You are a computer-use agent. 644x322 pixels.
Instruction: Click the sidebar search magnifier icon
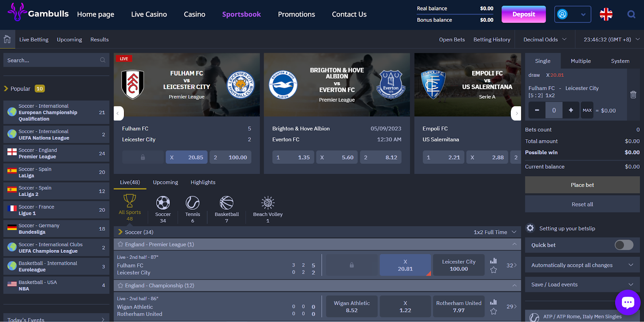pos(103,60)
